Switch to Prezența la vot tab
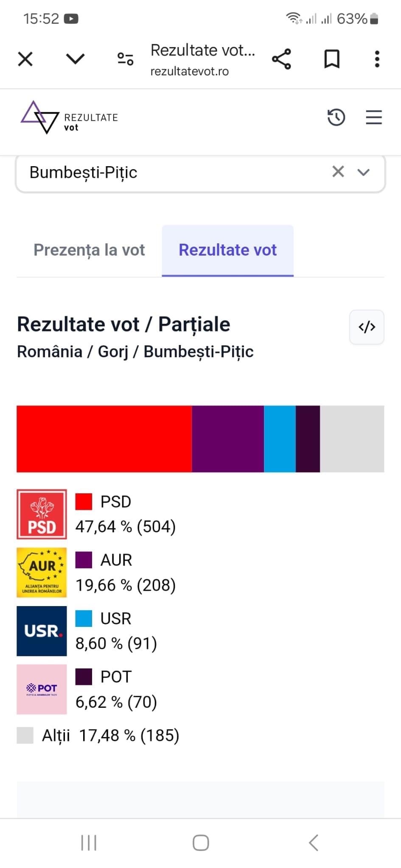The width and height of the screenshot is (401, 868). (x=89, y=250)
